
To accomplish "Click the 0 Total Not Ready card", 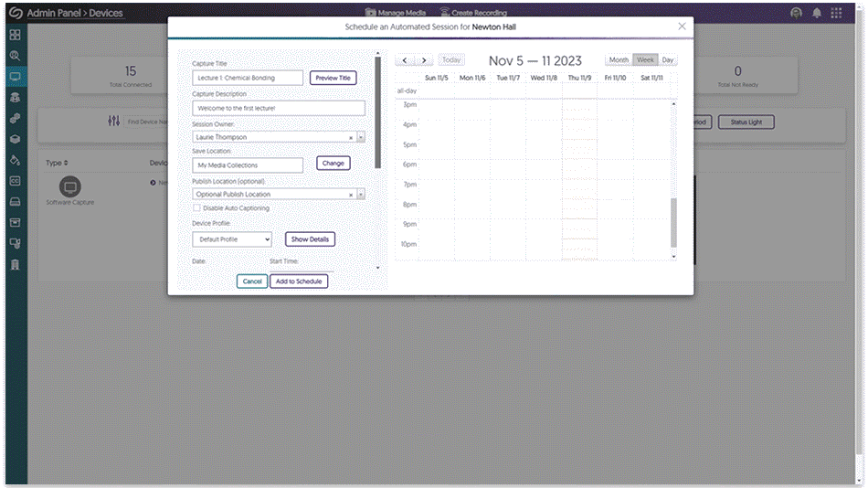I will pos(738,76).
